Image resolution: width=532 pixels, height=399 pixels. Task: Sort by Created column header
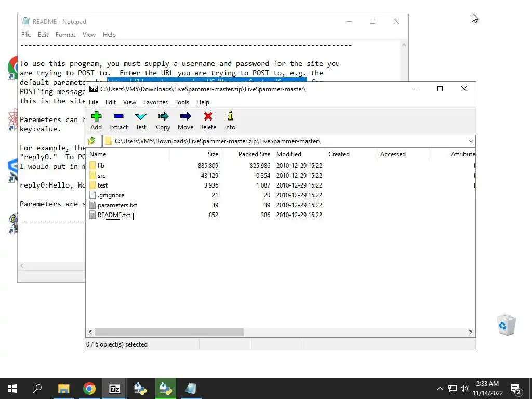tap(351, 154)
